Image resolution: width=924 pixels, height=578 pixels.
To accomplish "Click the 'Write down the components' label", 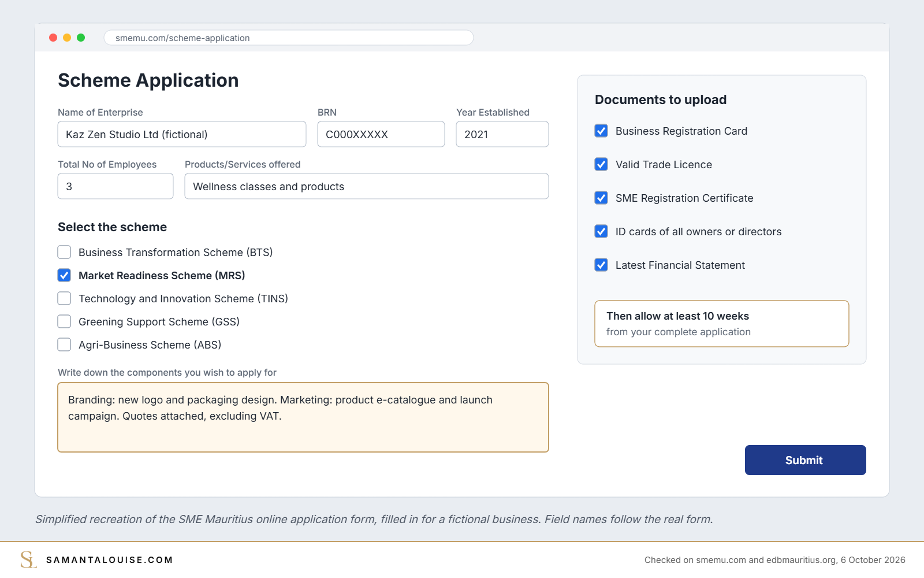I will point(167,372).
